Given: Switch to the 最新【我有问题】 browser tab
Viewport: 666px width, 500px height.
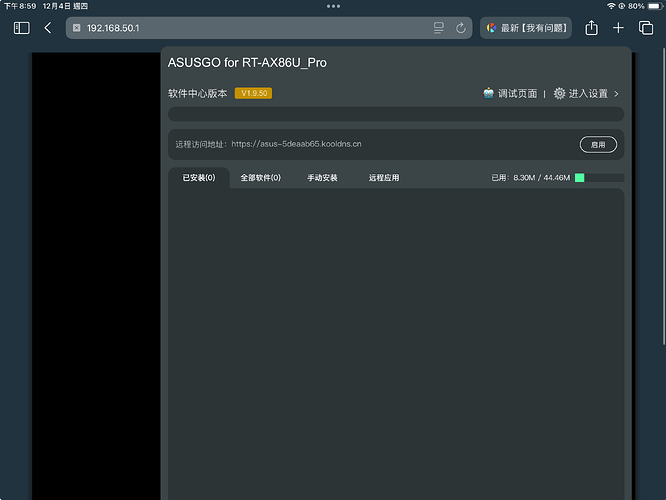Looking at the screenshot, I should pos(527,28).
